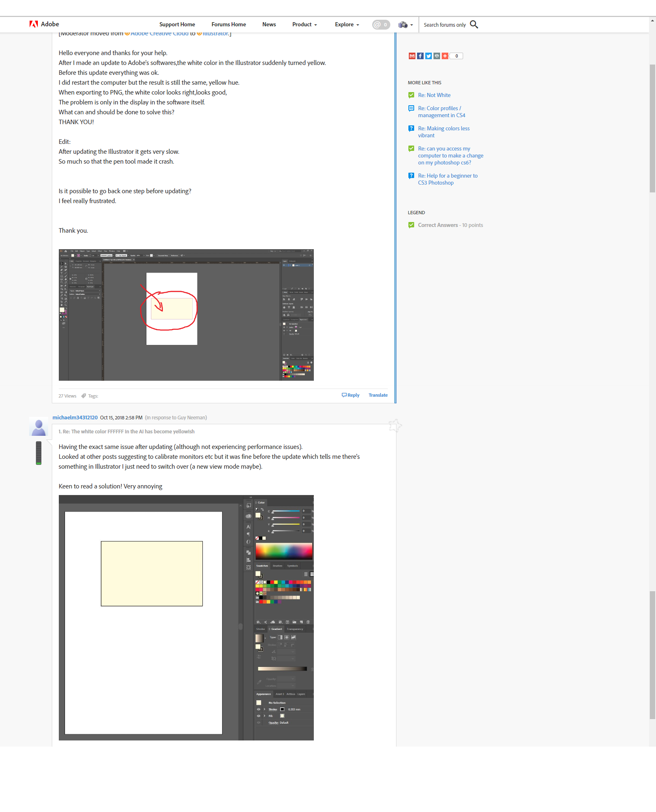
Task: Open Guy Neeman's Illustrator screenshot with red circle
Action: coord(186,315)
